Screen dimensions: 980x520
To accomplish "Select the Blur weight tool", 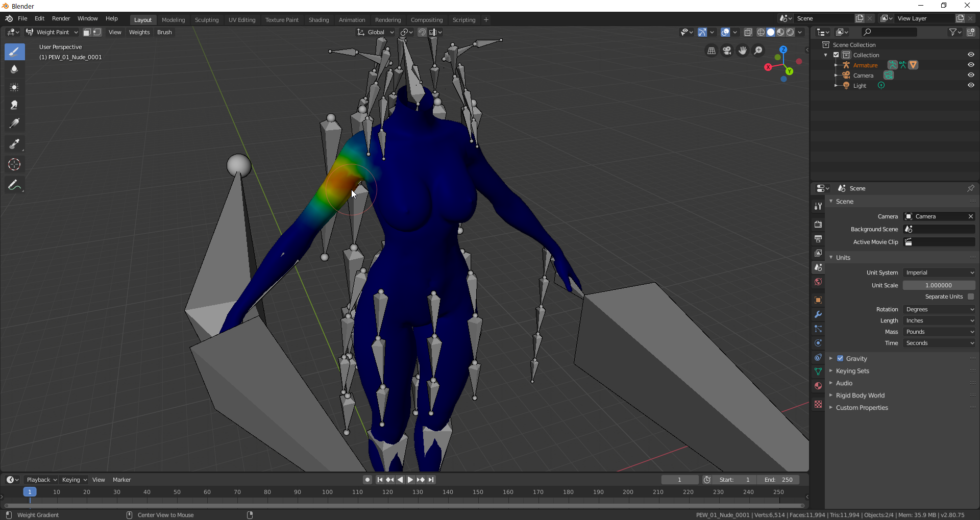I will tap(14, 69).
